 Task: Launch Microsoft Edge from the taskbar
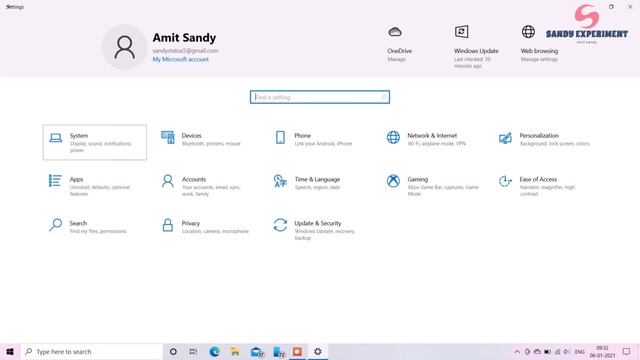(x=214, y=351)
